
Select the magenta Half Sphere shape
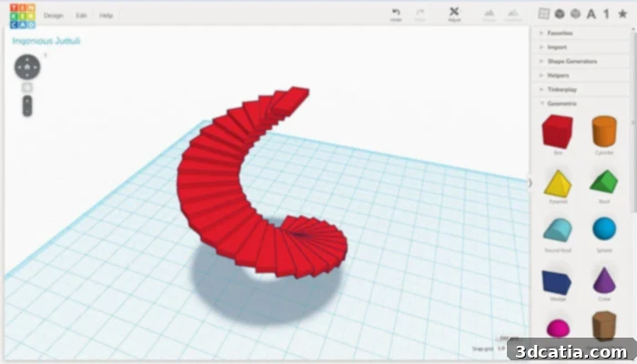tap(558, 329)
